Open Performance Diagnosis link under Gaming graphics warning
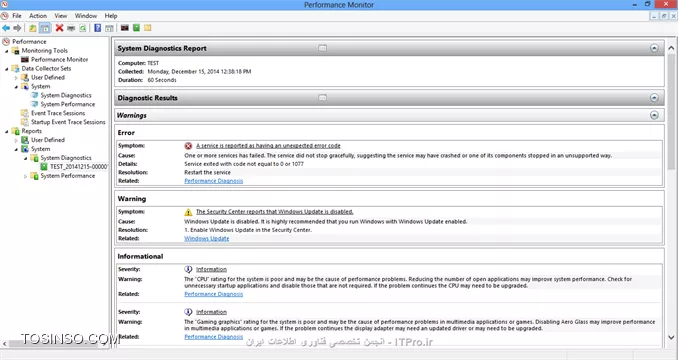678x360 pixels. coord(214,337)
